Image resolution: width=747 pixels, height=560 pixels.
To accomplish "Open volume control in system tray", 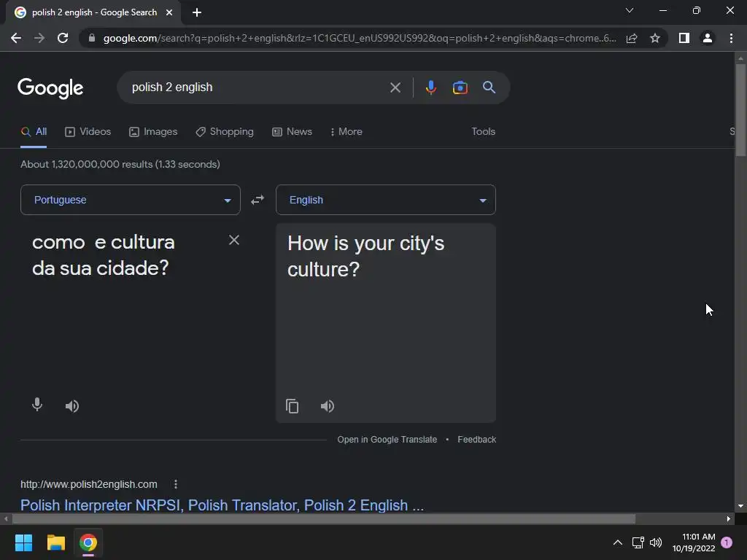I will coord(656,542).
